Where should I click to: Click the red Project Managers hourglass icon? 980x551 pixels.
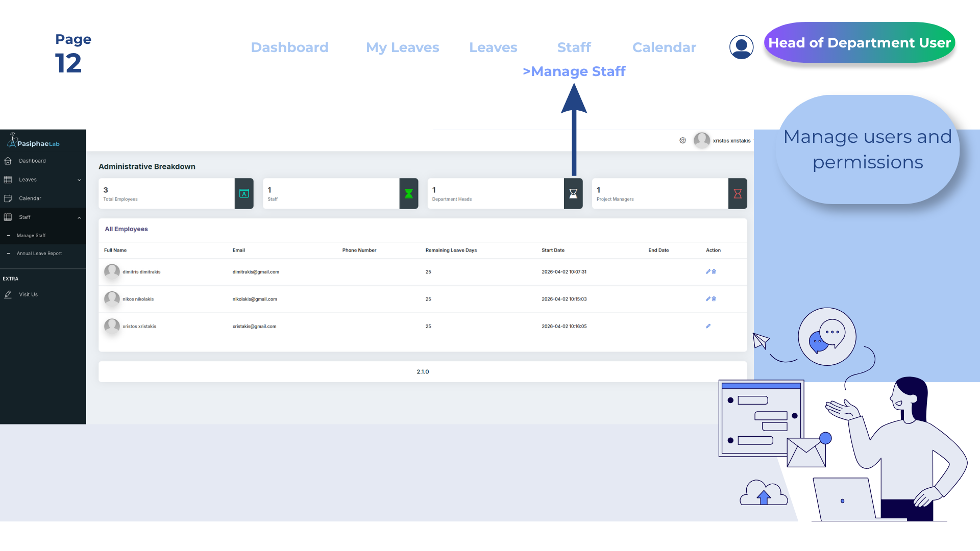click(738, 193)
